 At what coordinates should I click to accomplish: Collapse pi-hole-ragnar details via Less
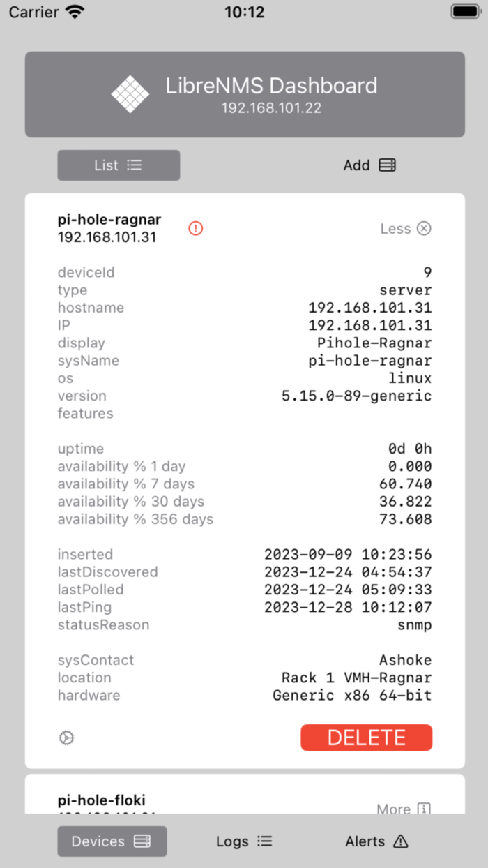396,228
